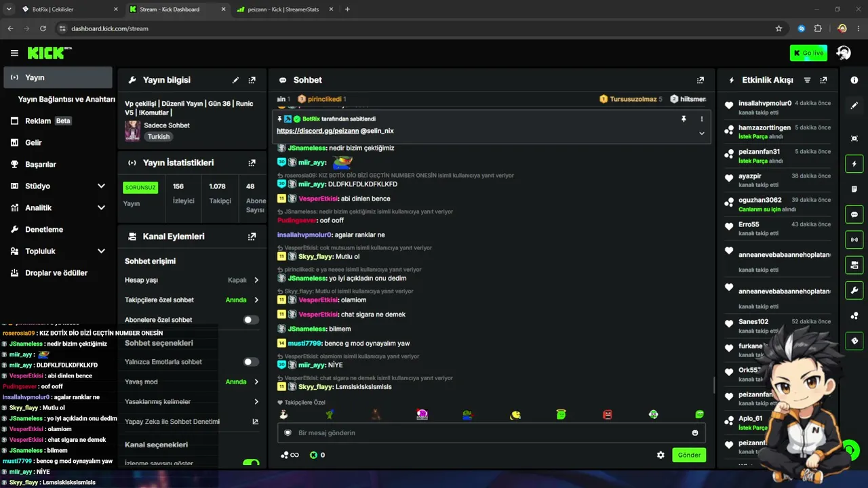The image size is (868, 488).
Task: Pop out the Yayın İstatistikleri panel
Action: 252,163
